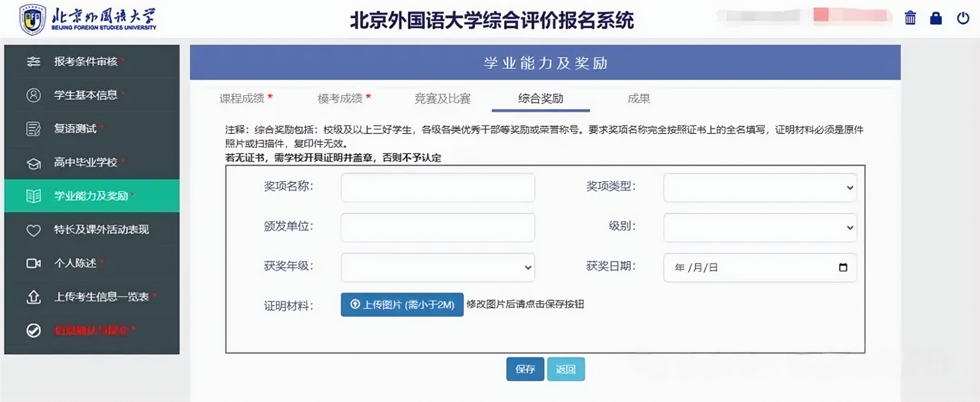This screenshot has height=402, width=980.
Task: Click the trash bin icon in header
Action: [x=910, y=18]
